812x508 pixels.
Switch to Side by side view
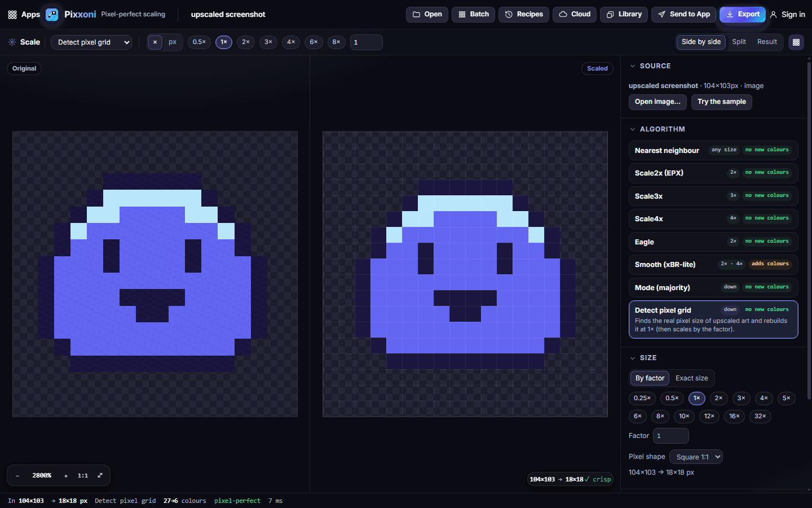(701, 42)
